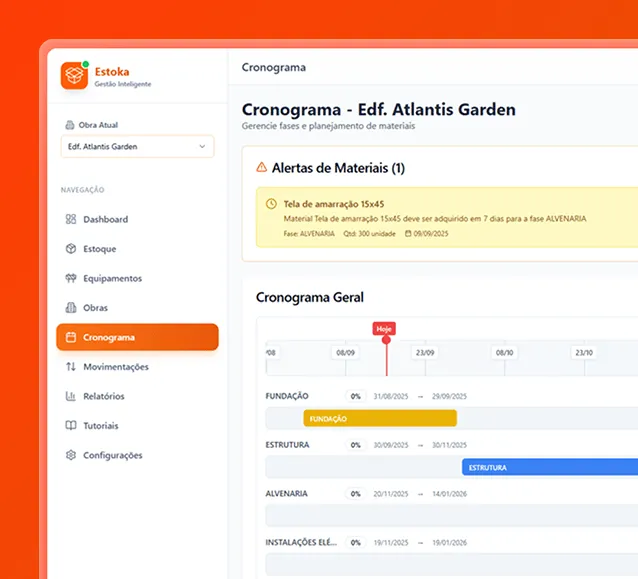The width and height of the screenshot is (638, 579).
Task: Select Cronograma in the navigation menu
Action: coord(137,337)
